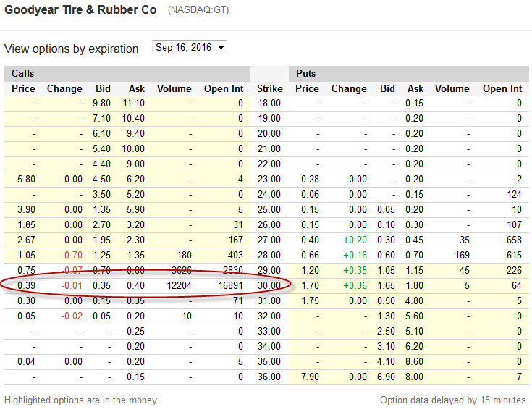Select the calls Volume column header

point(174,88)
